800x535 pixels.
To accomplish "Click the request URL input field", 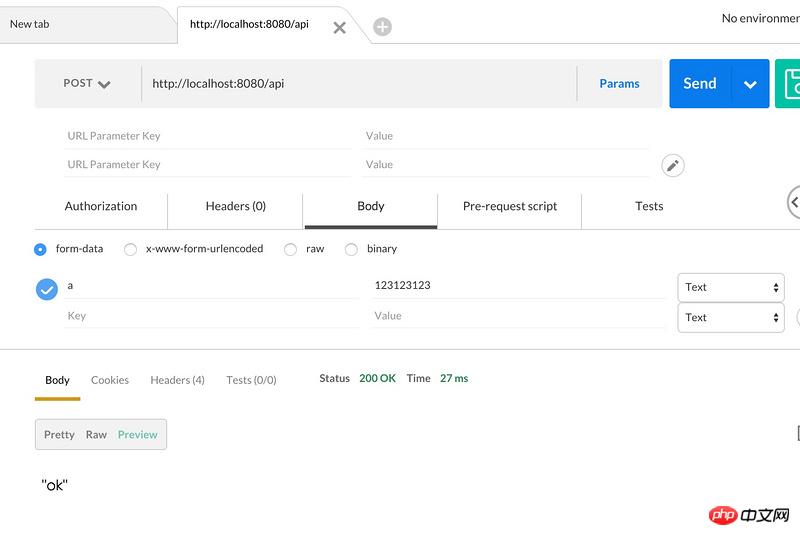I will pos(358,84).
